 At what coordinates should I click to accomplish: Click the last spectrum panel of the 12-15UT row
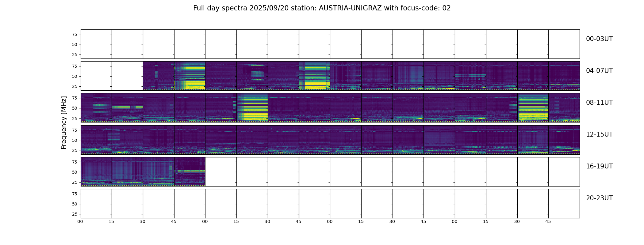(x=564, y=140)
